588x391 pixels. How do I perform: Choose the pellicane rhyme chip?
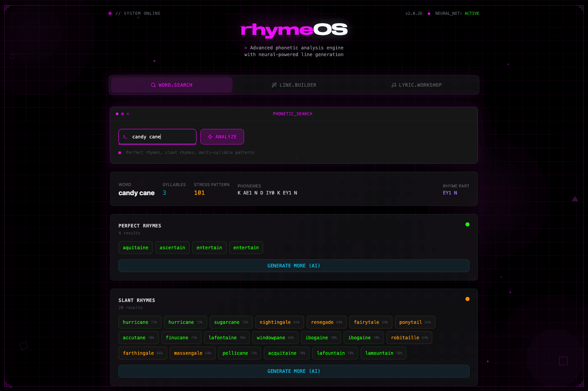240,353
